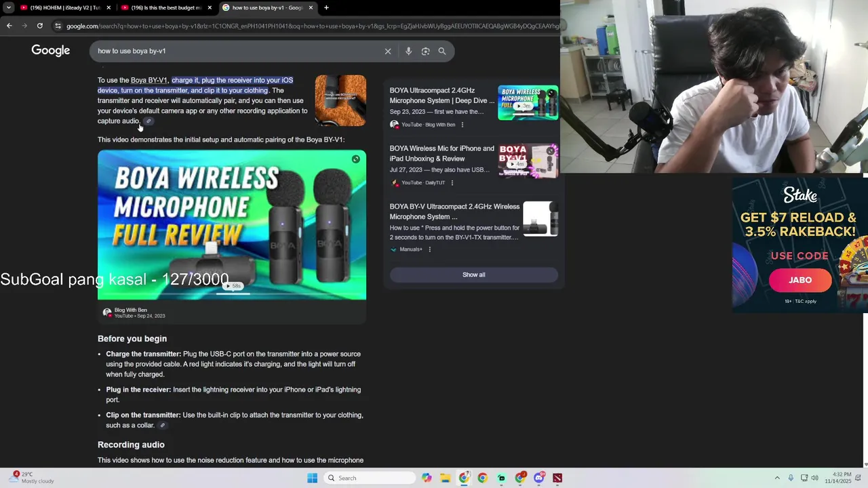The height and width of the screenshot is (488, 868).
Task: Open more options for Manuals+ result
Action: [429, 249]
